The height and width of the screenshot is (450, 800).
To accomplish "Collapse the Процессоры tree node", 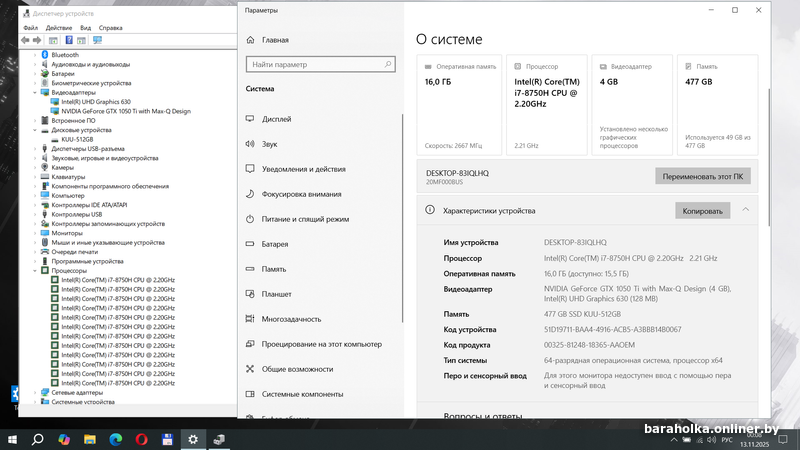I will (35, 270).
